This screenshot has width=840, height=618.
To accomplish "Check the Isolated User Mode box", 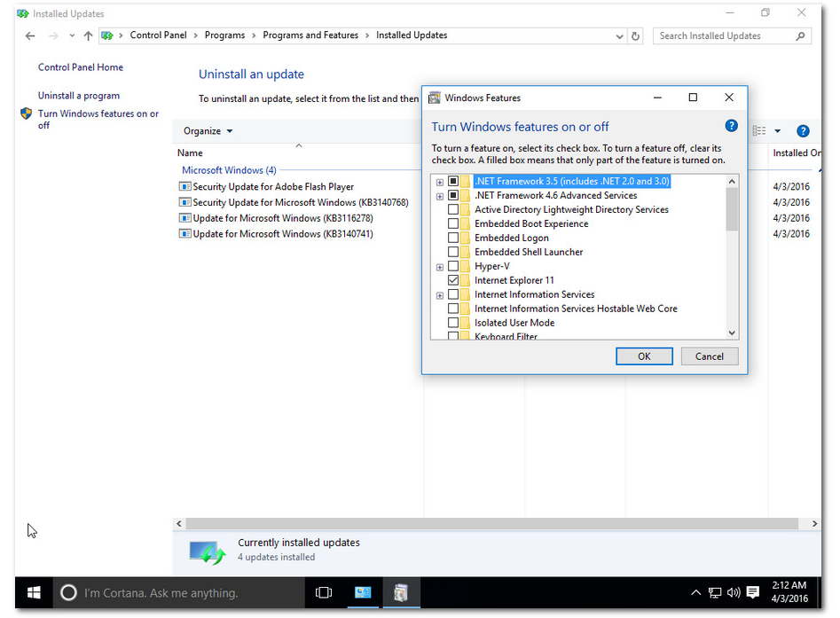I will [453, 323].
